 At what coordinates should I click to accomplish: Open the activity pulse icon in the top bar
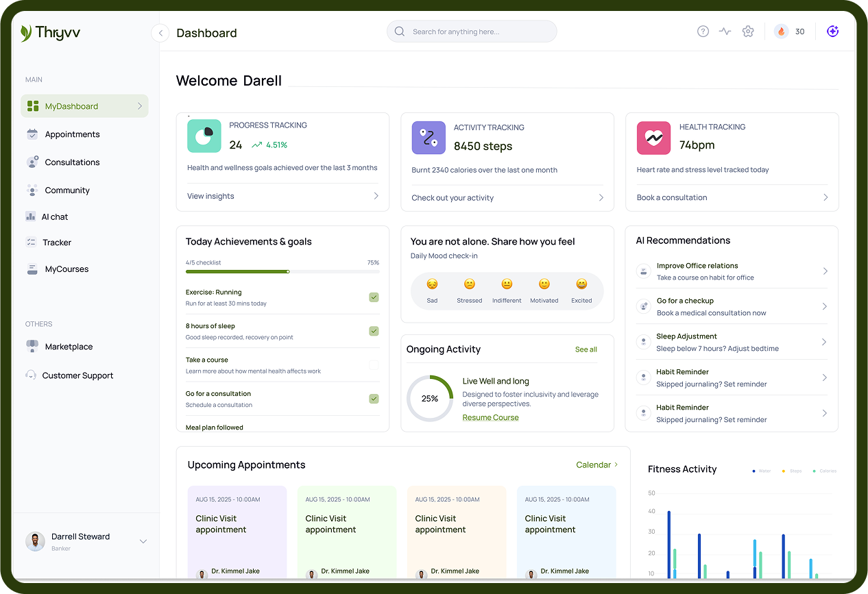pos(725,31)
